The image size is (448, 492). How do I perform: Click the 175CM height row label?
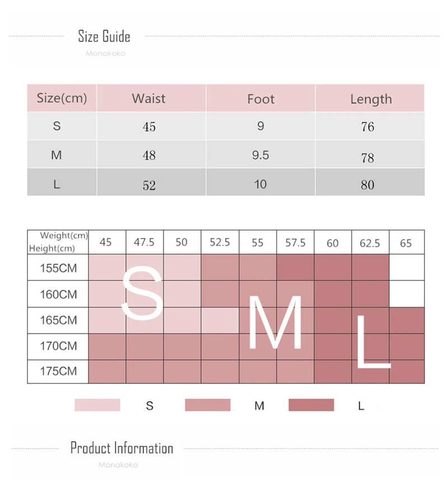tap(58, 371)
